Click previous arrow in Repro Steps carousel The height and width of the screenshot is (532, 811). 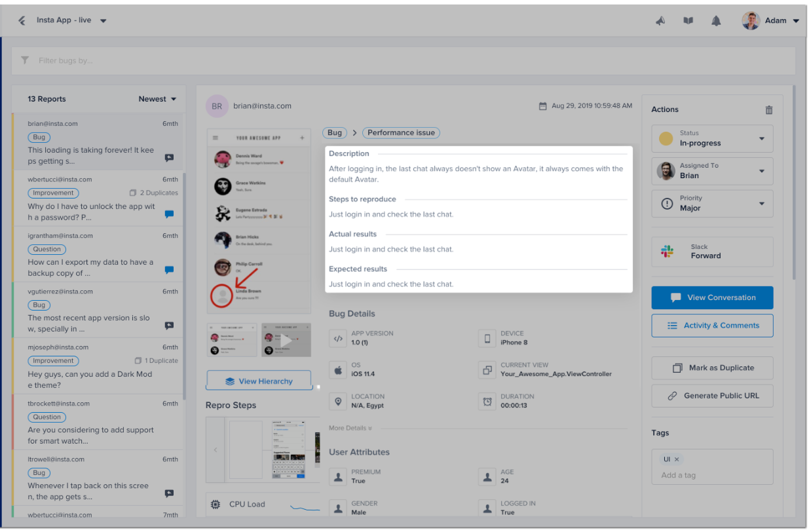(x=216, y=450)
